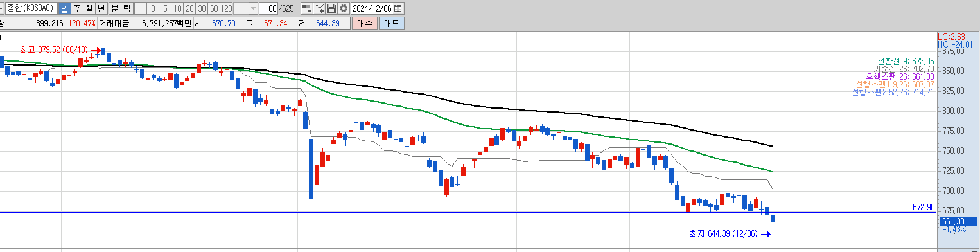Screen dimensions: 980x252
Task: Choose the 5 interval button
Action: pyautogui.click(x=166, y=8)
